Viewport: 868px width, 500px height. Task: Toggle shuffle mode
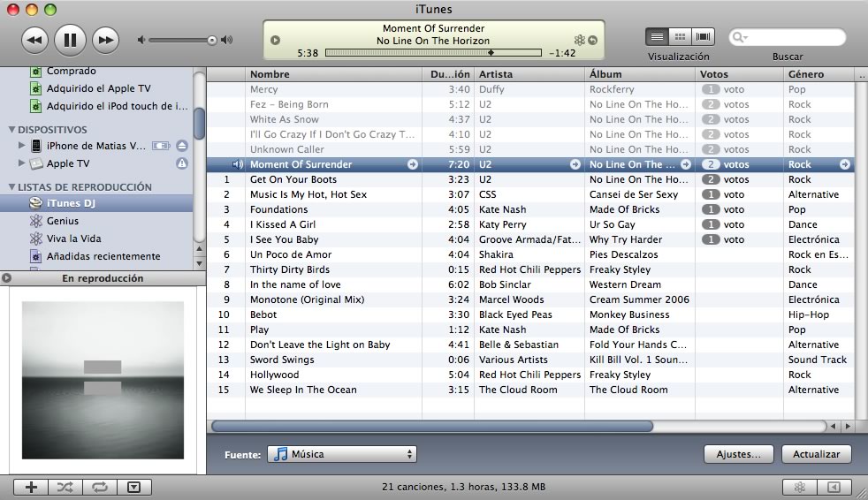click(65, 487)
